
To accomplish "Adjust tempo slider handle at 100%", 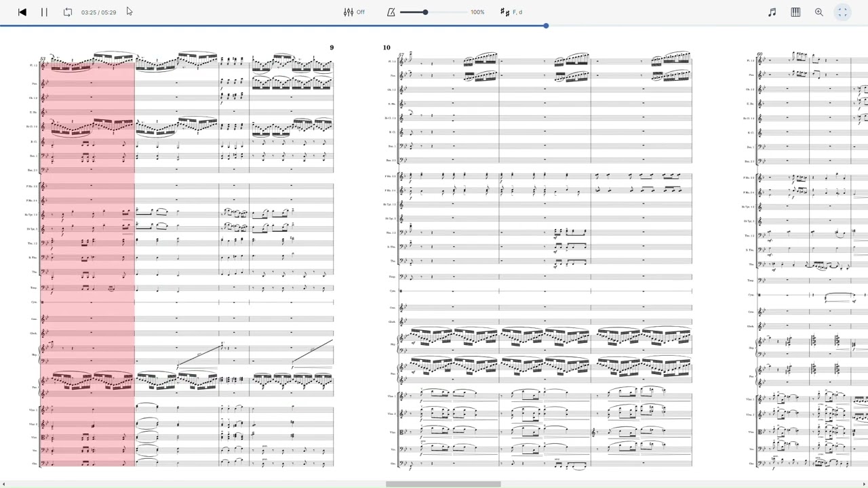I will 425,12.
